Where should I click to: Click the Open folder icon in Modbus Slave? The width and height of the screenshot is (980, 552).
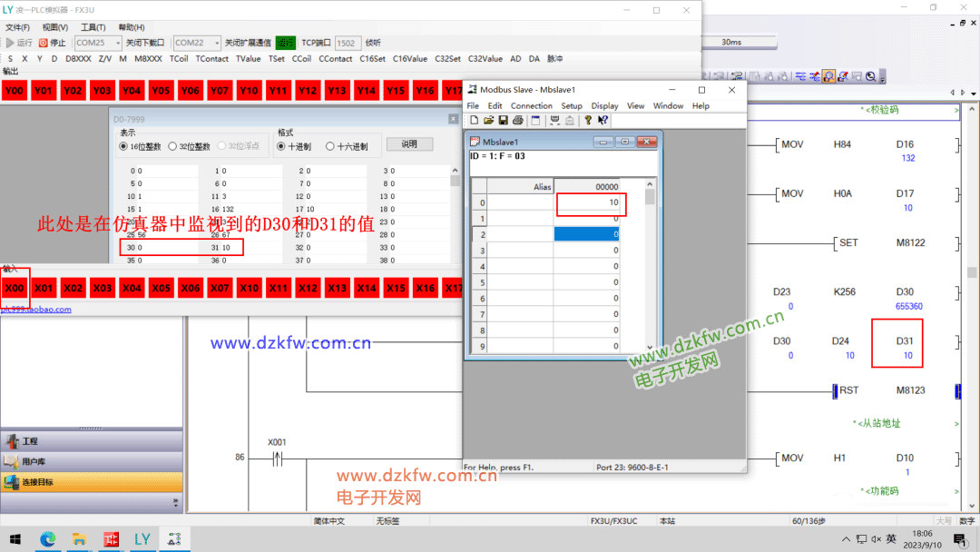click(488, 120)
